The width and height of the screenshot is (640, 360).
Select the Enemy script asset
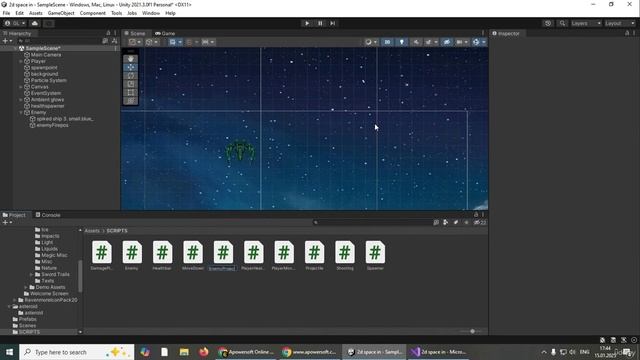pyautogui.click(x=132, y=256)
